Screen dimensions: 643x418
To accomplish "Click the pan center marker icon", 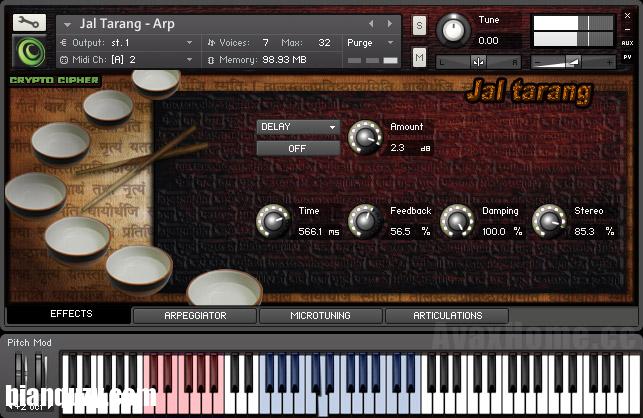I will pyautogui.click(x=478, y=62).
